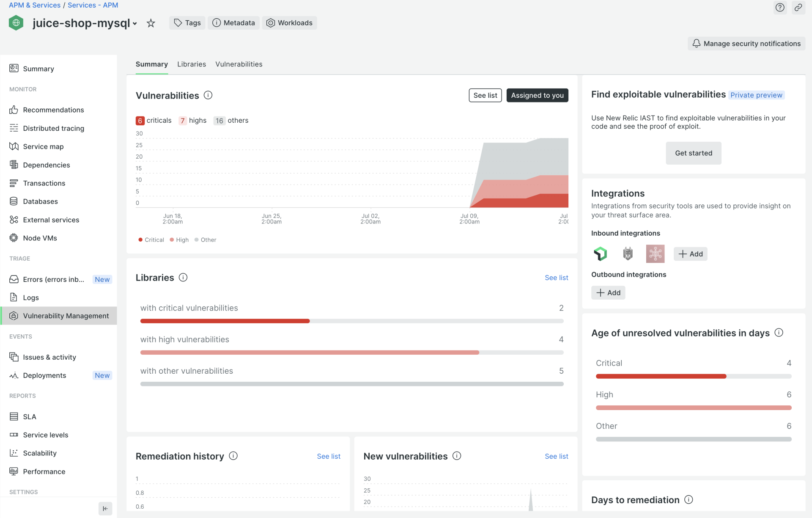Copy the permalink using the link icon
The height and width of the screenshot is (518, 812).
(798, 8)
